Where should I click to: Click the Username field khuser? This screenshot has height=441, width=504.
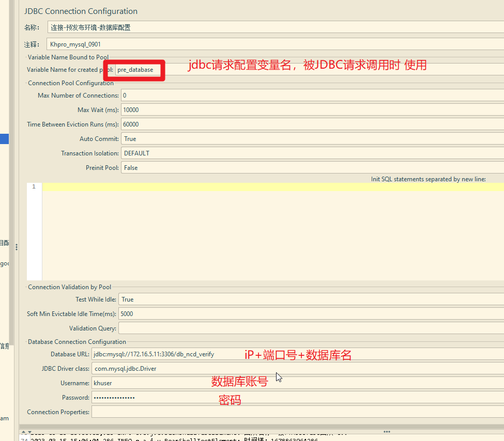click(298, 383)
